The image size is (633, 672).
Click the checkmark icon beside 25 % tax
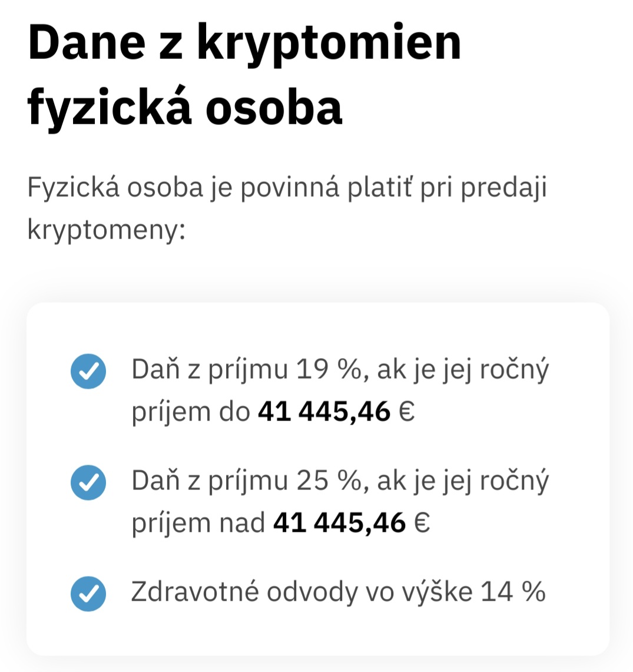88,482
